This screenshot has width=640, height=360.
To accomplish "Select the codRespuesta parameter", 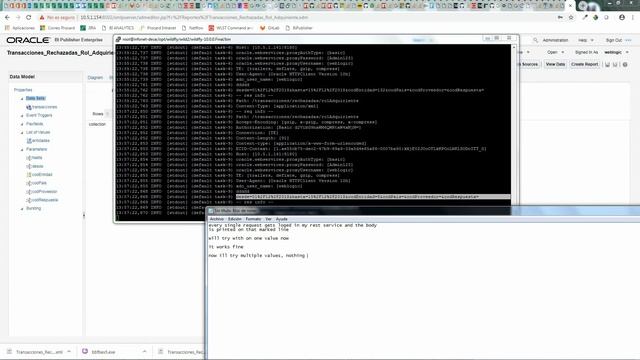I will point(42,200).
